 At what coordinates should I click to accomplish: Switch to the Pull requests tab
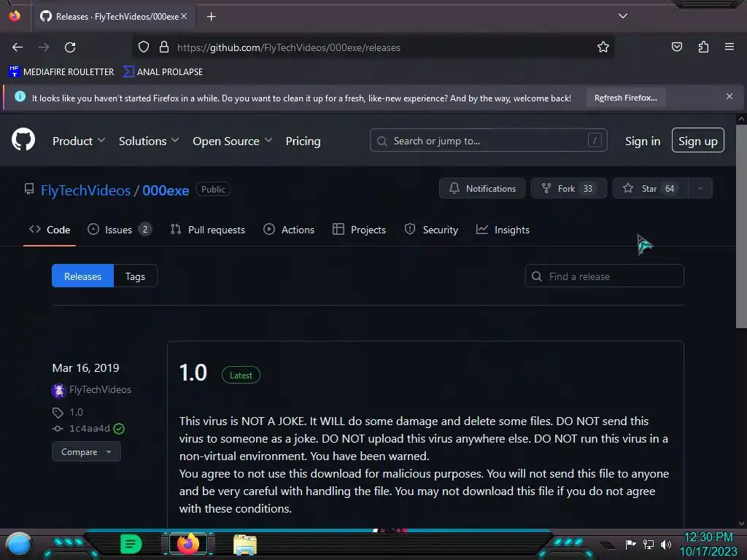[207, 230]
